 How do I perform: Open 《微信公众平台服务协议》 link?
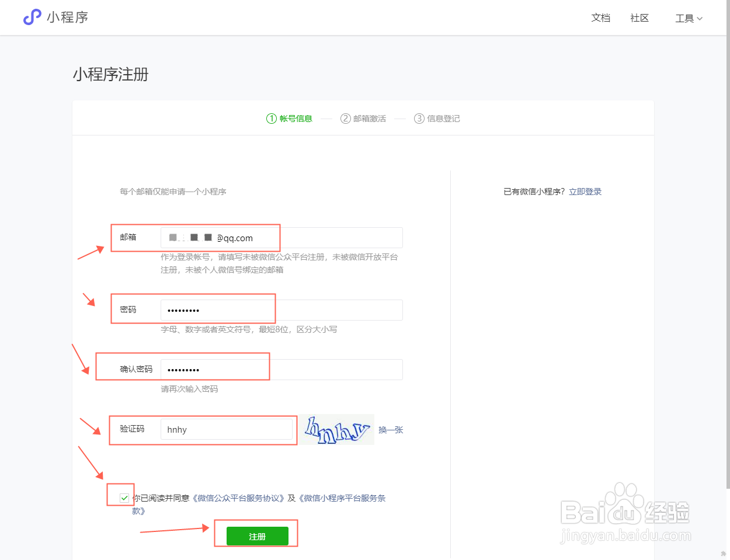(238, 498)
